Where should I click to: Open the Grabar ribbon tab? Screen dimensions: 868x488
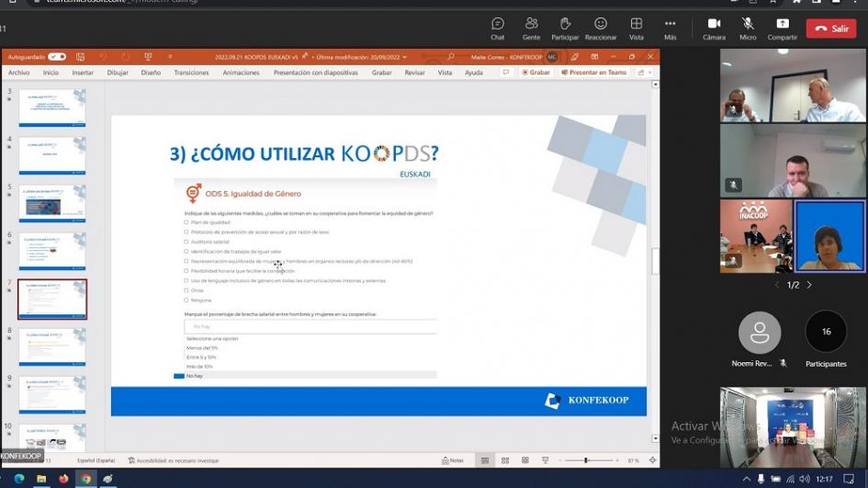click(x=381, y=73)
